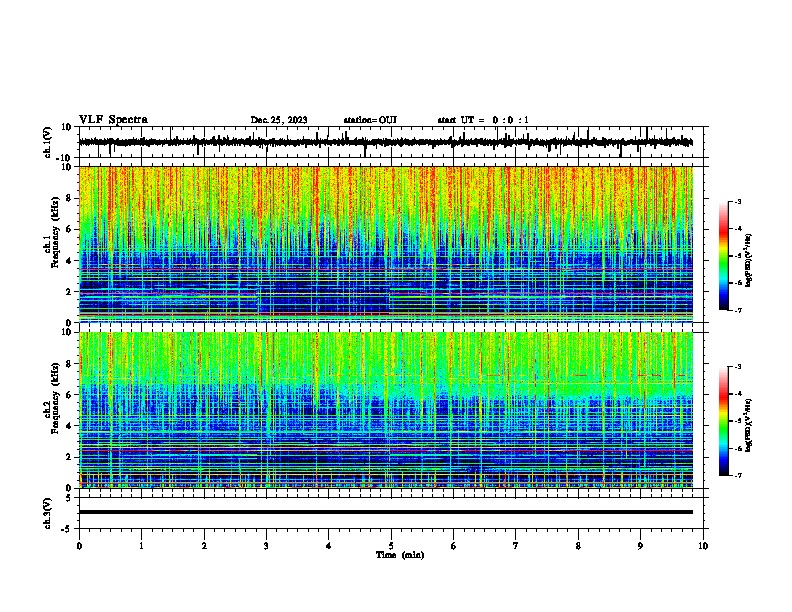
Task: Click time axis tick label '6'
Action: click(x=453, y=546)
